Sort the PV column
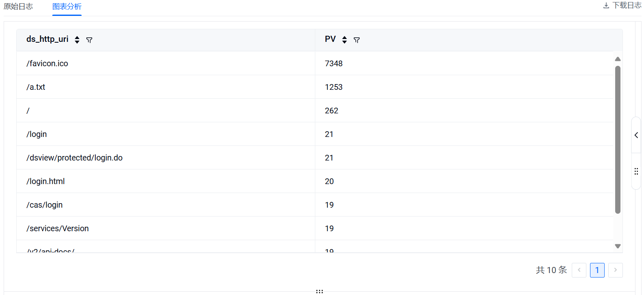The height and width of the screenshot is (295, 644). point(345,40)
